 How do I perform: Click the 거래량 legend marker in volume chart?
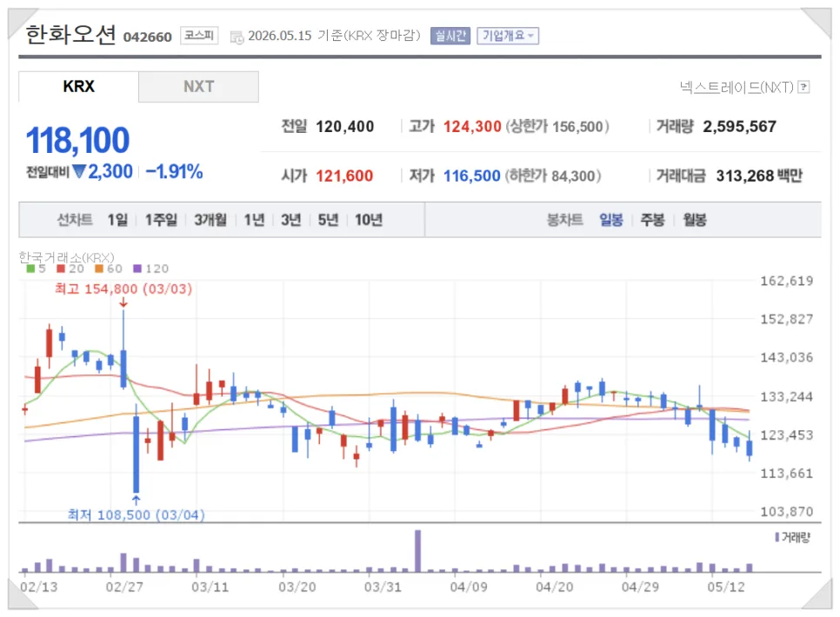tap(777, 537)
